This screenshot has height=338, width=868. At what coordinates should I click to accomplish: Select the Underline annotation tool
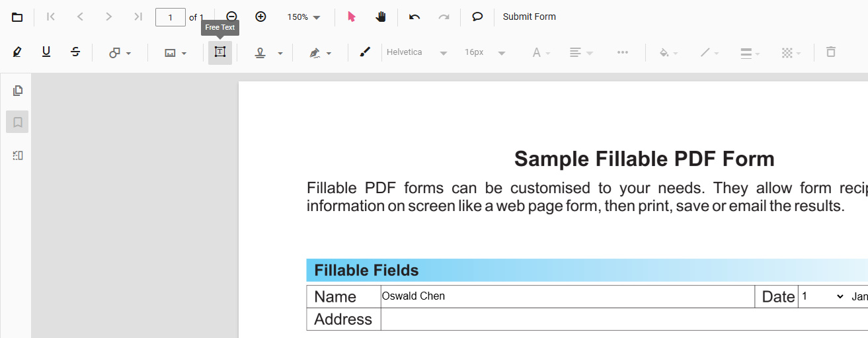tap(46, 52)
